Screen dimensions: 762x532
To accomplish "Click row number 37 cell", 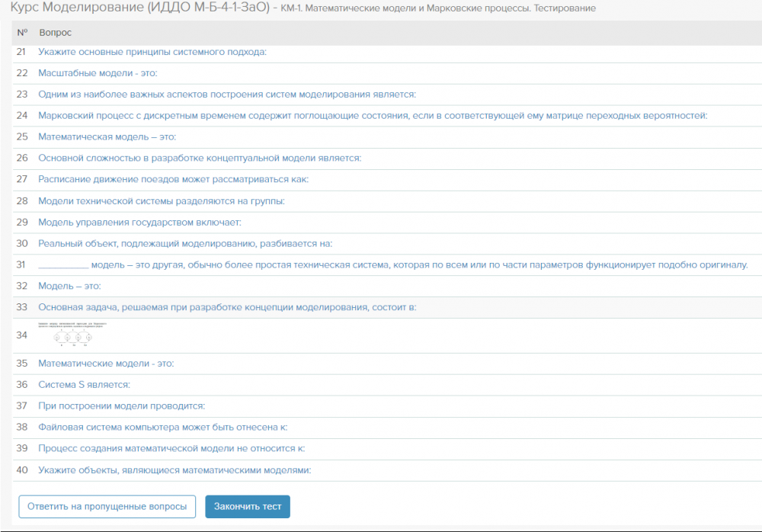I will (x=21, y=406).
